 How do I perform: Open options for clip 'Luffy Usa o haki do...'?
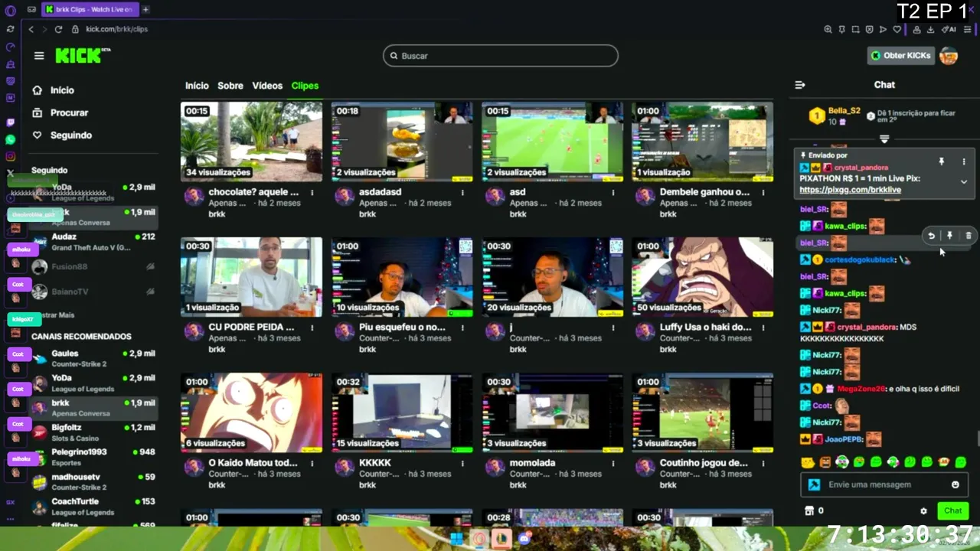[x=763, y=328]
